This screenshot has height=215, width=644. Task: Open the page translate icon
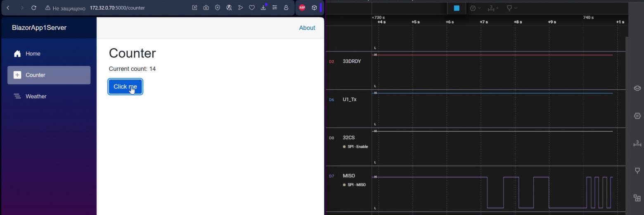(x=229, y=8)
